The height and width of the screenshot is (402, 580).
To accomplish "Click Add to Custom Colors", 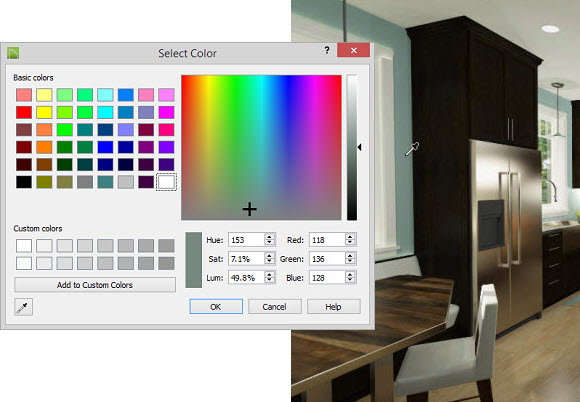I will tap(95, 285).
